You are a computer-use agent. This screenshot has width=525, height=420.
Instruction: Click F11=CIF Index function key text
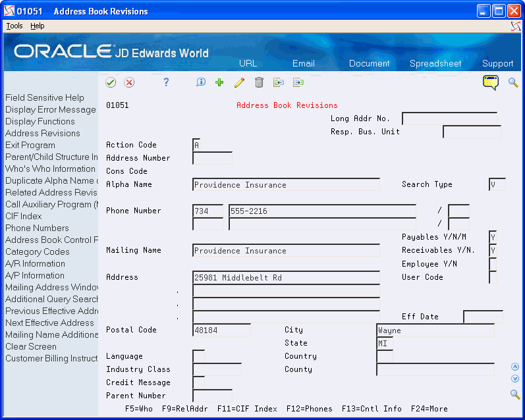click(247, 409)
